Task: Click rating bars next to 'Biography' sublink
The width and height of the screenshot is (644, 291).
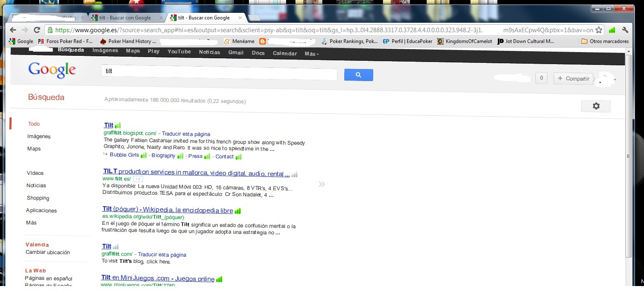Action: (180, 156)
